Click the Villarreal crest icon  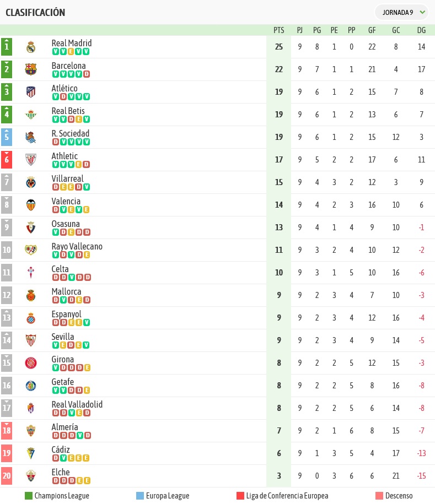coord(31,182)
